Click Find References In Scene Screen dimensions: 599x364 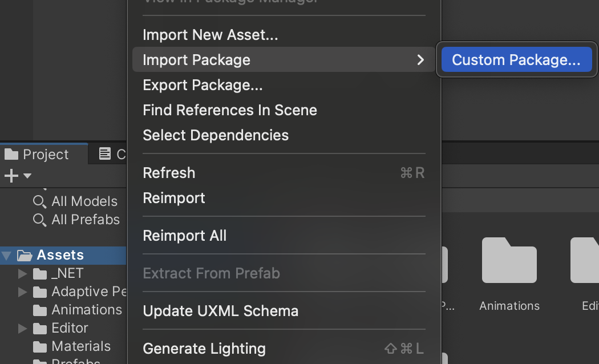pyautogui.click(x=230, y=110)
